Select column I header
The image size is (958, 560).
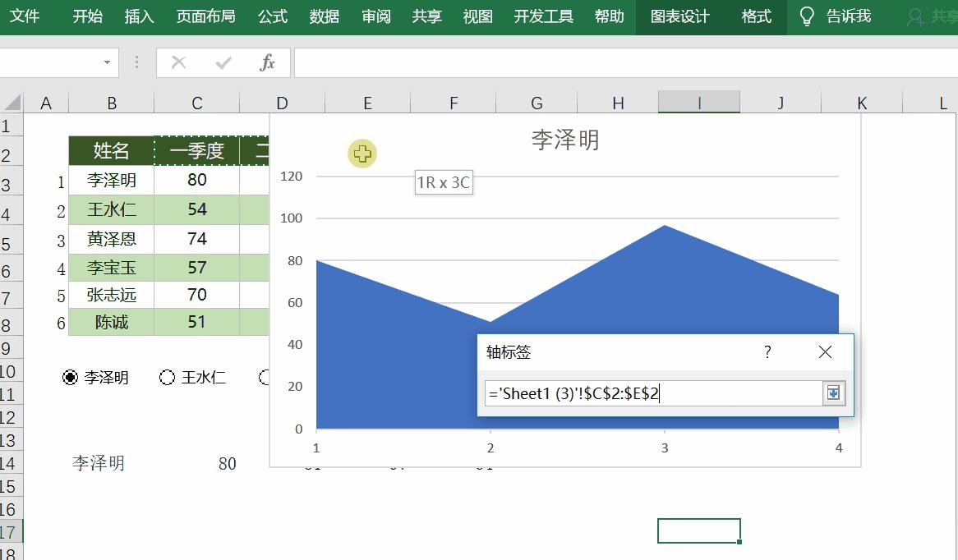(x=698, y=103)
